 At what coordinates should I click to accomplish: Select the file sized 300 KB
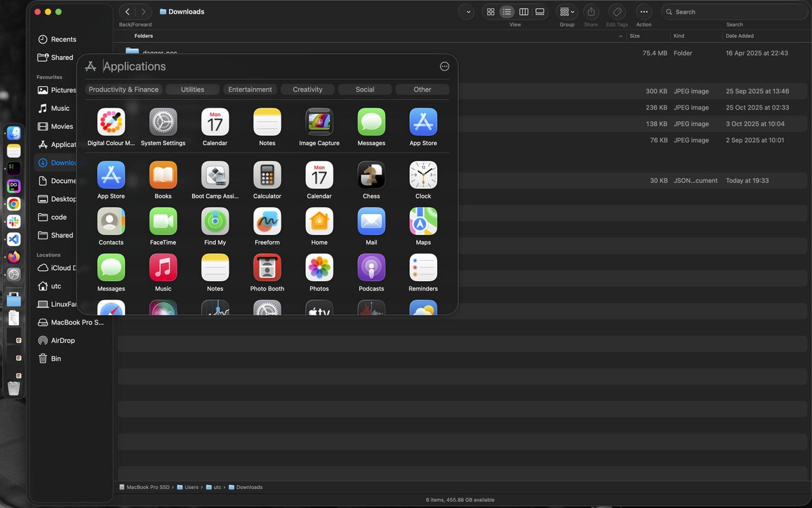pyautogui.click(x=464, y=91)
